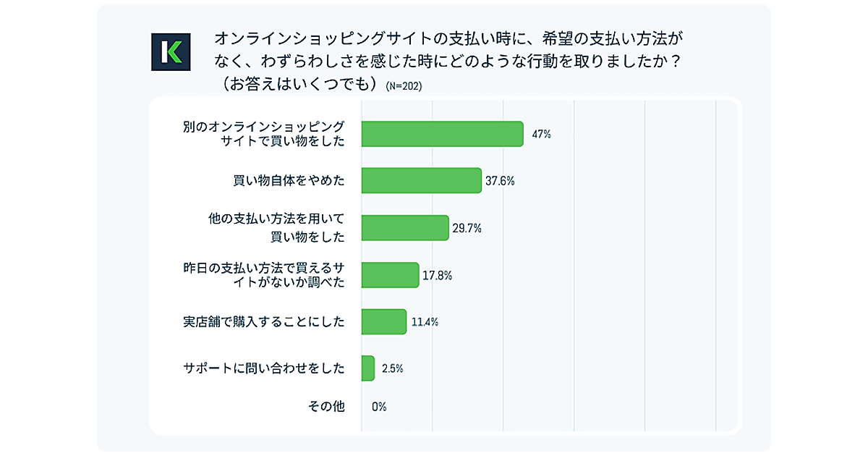868x456 pixels.
Task: Select the 37.6% green bar
Action: click(x=421, y=181)
